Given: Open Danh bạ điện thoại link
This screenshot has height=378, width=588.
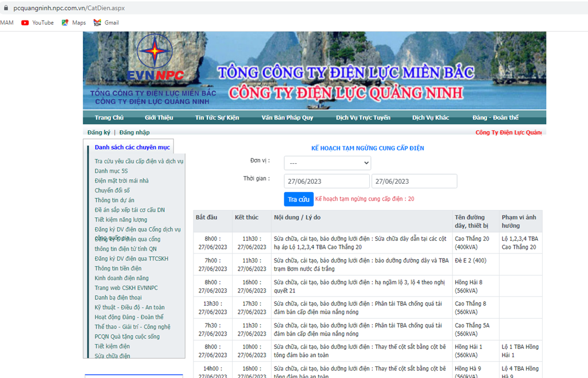Looking at the screenshot, I should click(x=118, y=298).
